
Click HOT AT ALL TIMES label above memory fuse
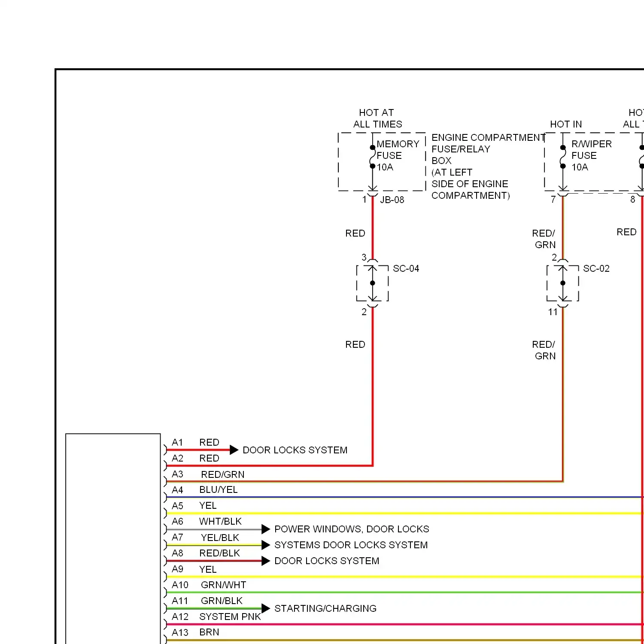click(377, 118)
